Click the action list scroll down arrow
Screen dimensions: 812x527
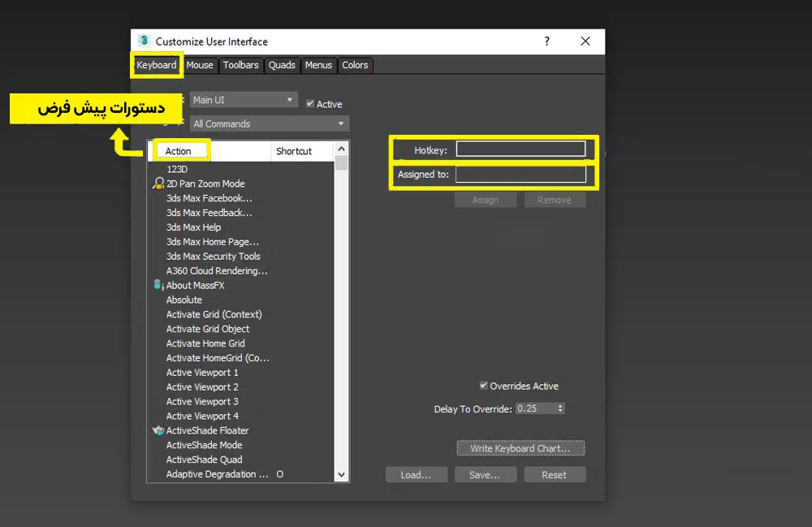pos(341,474)
